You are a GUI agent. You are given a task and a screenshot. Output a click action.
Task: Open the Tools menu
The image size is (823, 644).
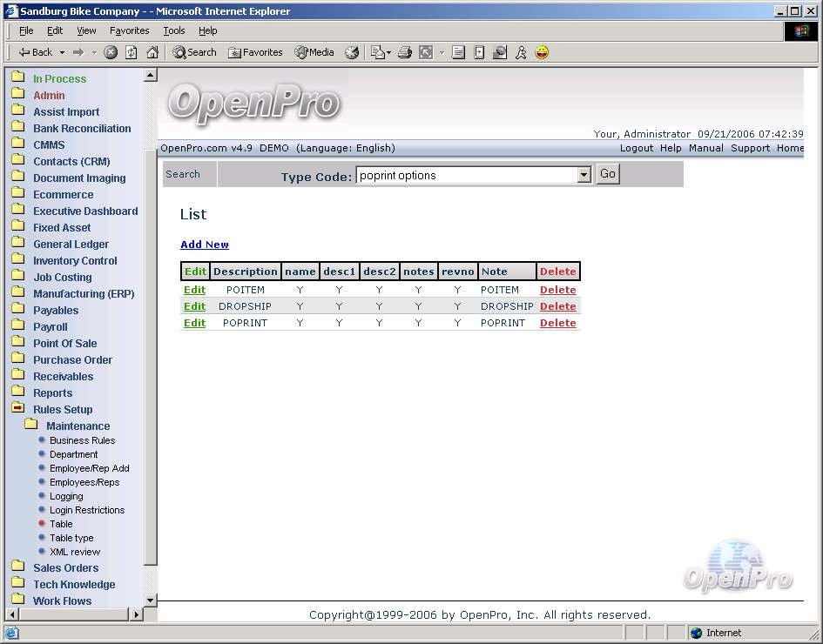click(174, 30)
